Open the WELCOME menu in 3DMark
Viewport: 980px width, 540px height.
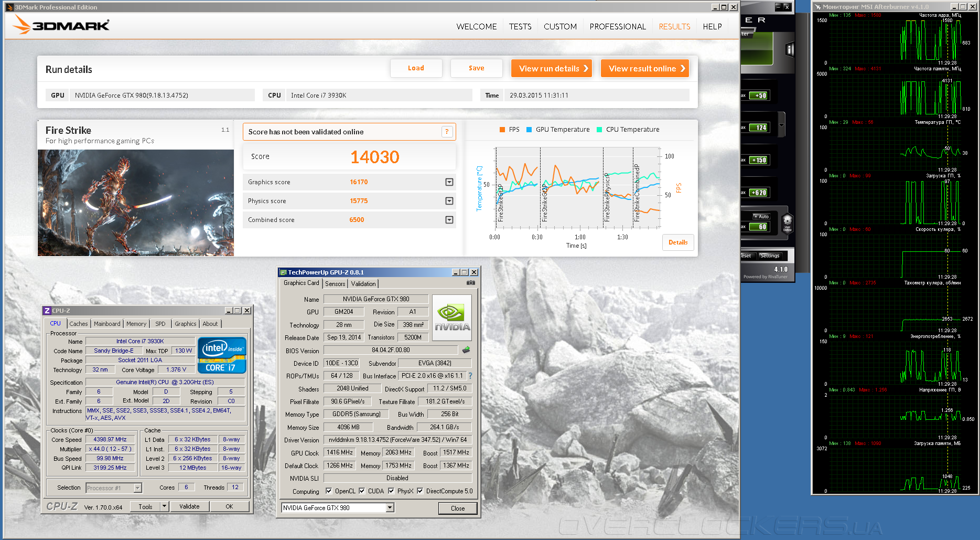coord(477,27)
